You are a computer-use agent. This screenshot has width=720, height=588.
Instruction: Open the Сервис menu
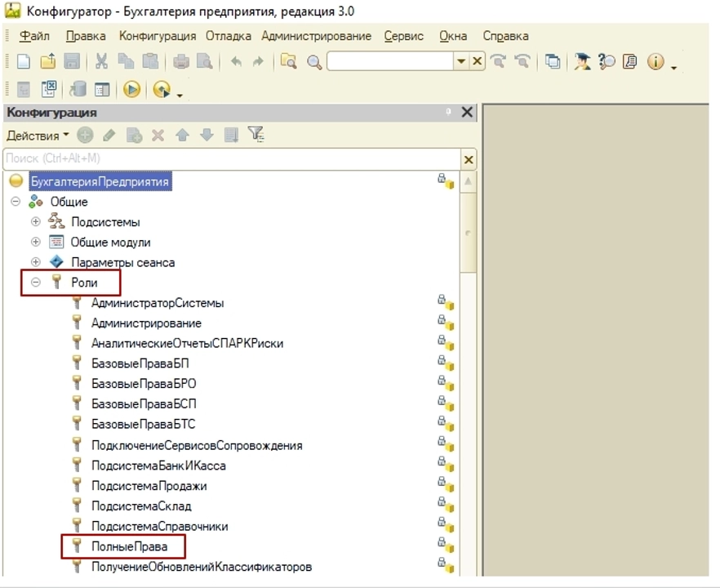(x=404, y=36)
